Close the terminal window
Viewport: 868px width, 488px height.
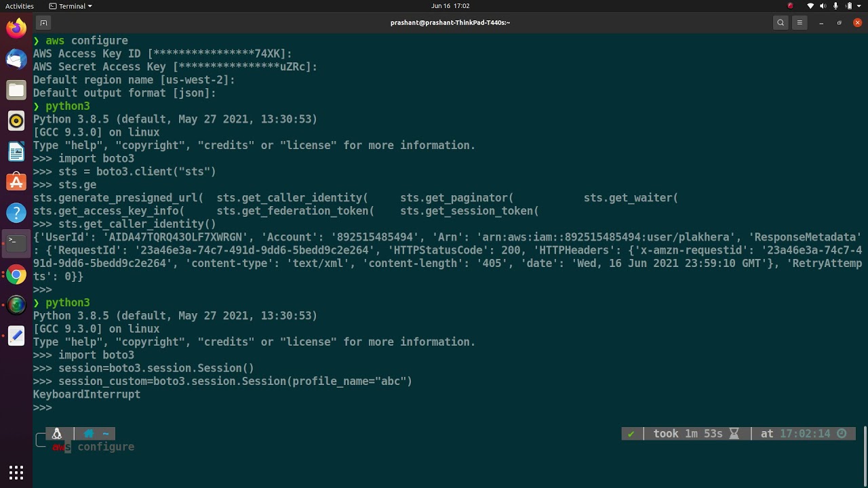pyautogui.click(x=857, y=22)
